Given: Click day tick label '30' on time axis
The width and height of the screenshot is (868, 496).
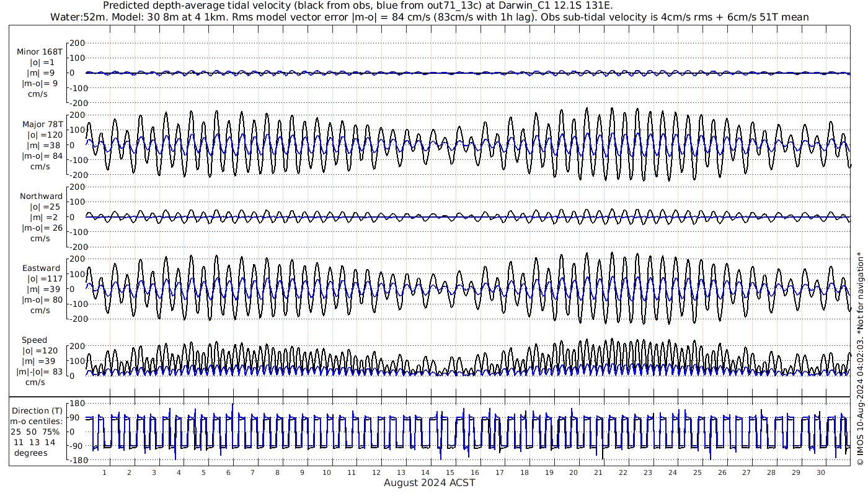Looking at the screenshot, I should pyautogui.click(x=821, y=472).
